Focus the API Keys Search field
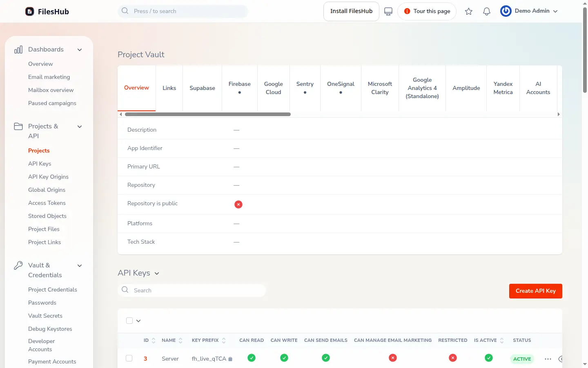The height and width of the screenshot is (368, 588). point(192,290)
